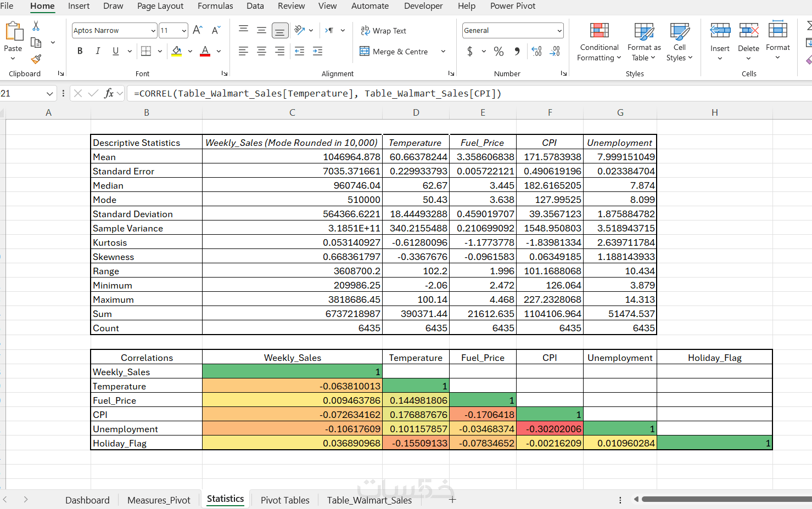
Task: Click the Decrease Indent icon
Action: [299, 51]
